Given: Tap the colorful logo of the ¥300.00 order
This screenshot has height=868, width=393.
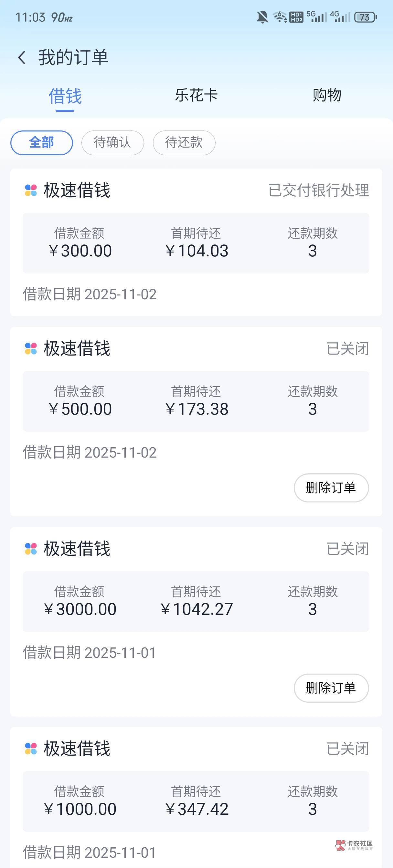Looking at the screenshot, I should coord(31,191).
